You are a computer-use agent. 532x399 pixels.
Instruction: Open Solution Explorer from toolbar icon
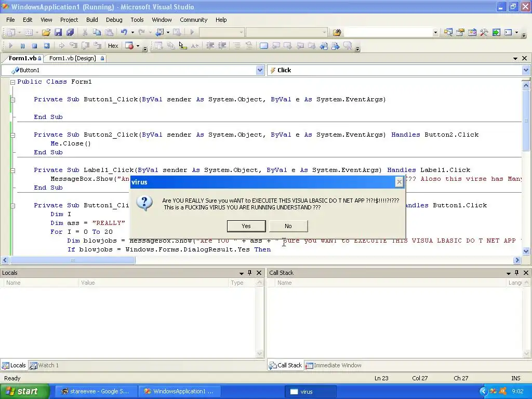pos(448,32)
